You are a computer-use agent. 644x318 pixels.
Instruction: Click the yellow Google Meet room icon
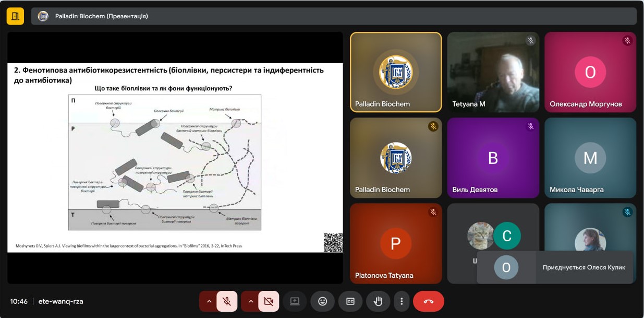point(15,16)
